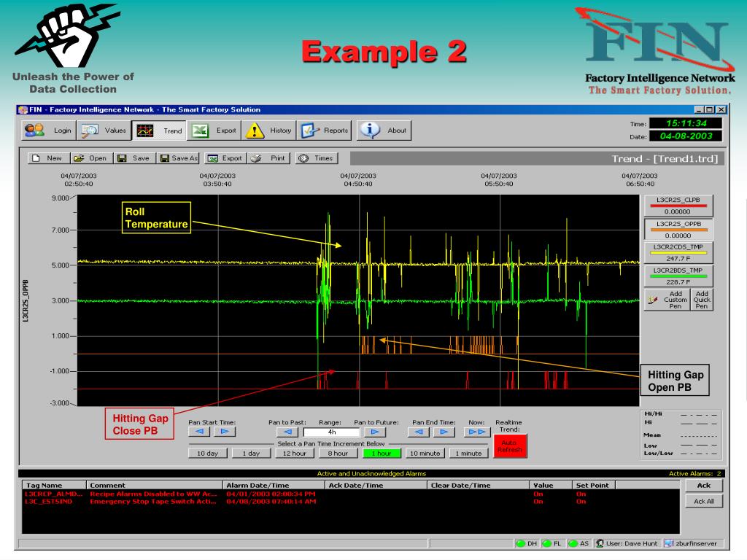Viewport: 747px width, 560px height.
Task: Select 10 minute pan increment
Action: [x=425, y=454]
